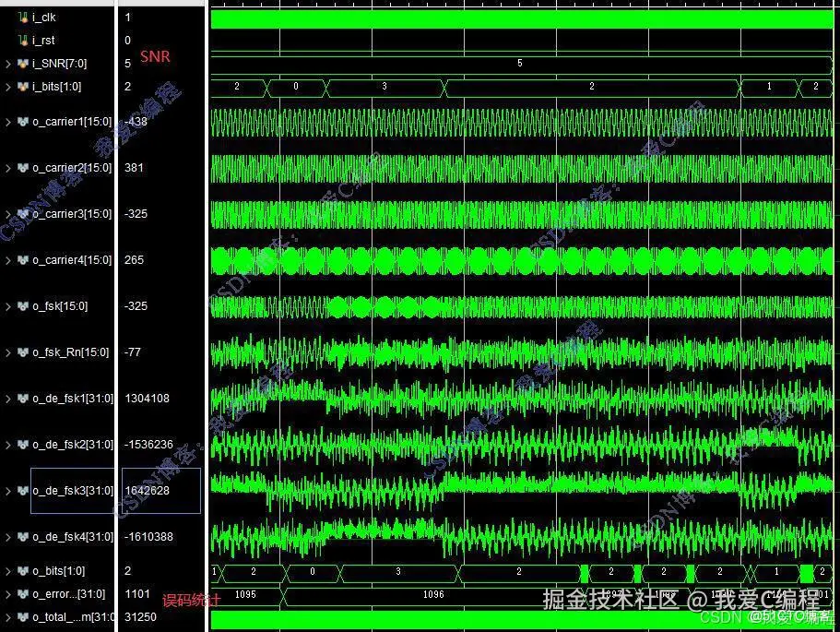The width and height of the screenshot is (840, 632).
Task: Click the o_fsk_Rn value -77
Action: click(x=133, y=352)
